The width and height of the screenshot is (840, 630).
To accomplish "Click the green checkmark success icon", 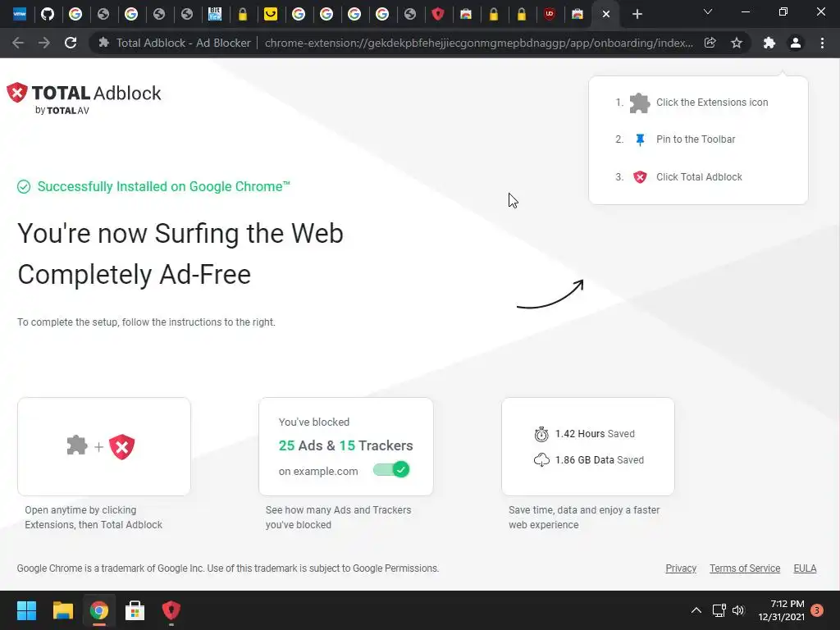I will 24,186.
